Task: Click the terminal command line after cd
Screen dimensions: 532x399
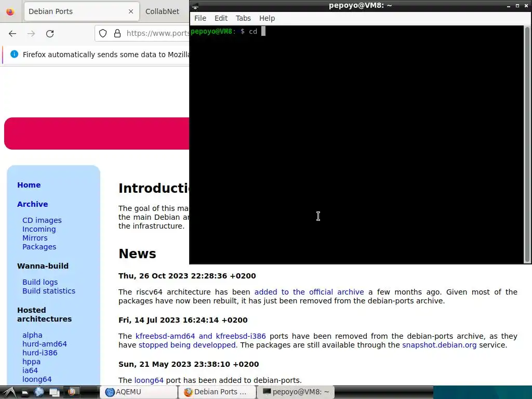Action: pos(263,32)
